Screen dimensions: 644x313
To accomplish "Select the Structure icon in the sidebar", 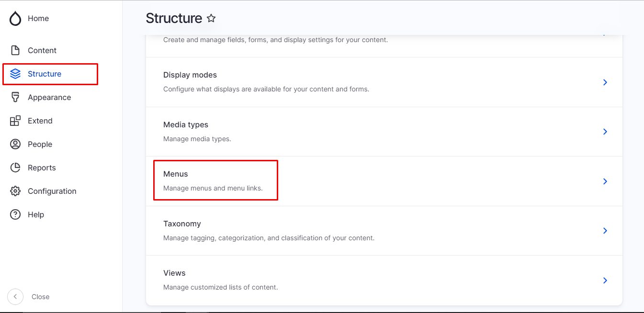I will pyautogui.click(x=15, y=74).
